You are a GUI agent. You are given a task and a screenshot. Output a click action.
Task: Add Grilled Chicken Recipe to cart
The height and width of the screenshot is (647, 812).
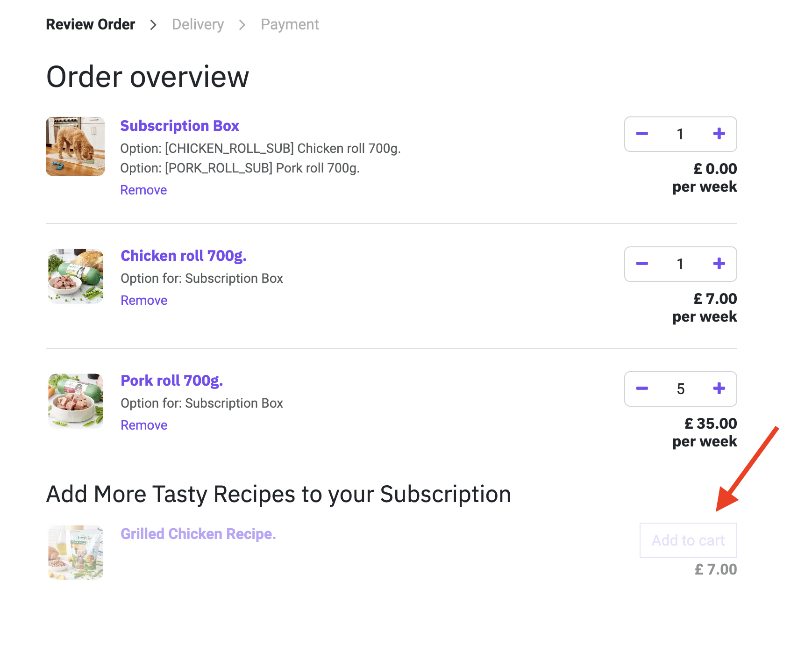688,540
